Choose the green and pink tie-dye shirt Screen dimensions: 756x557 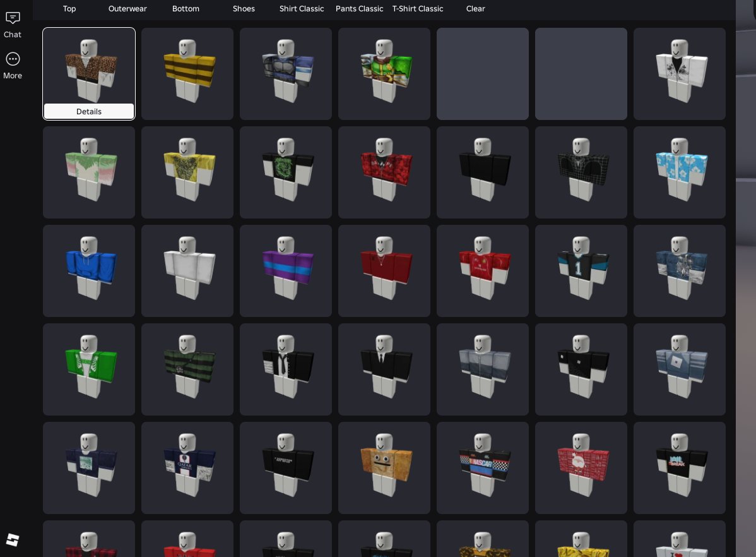pyautogui.click(x=89, y=172)
